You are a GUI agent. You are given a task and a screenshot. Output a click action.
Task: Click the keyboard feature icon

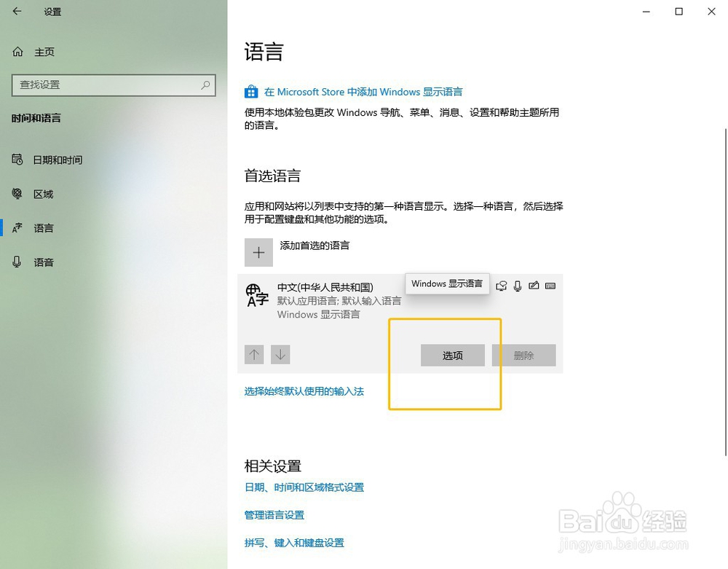(x=550, y=286)
